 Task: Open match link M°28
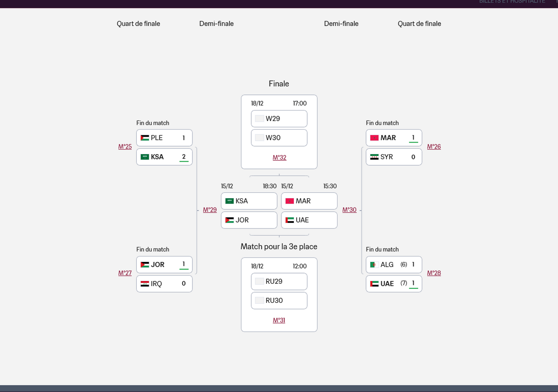pos(434,273)
